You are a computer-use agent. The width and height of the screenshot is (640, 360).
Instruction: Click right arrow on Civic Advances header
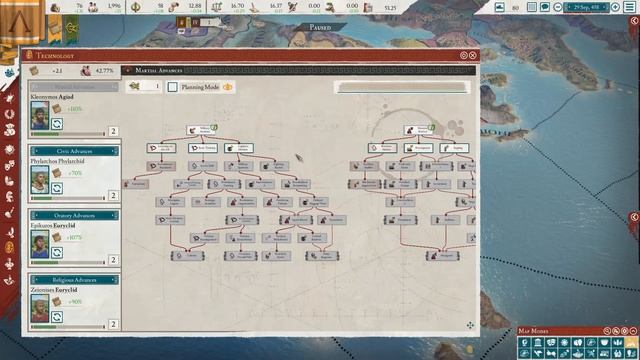click(x=115, y=151)
